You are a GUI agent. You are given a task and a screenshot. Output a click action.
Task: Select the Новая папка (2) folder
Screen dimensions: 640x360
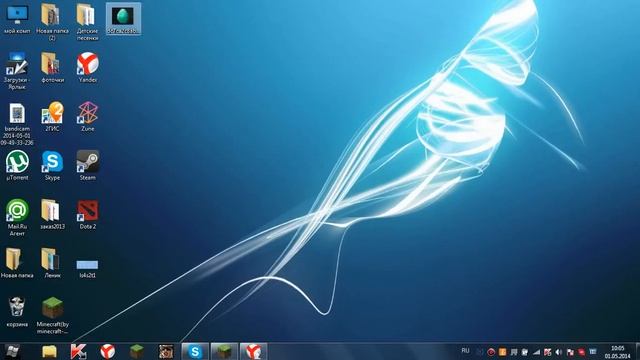pos(52,22)
